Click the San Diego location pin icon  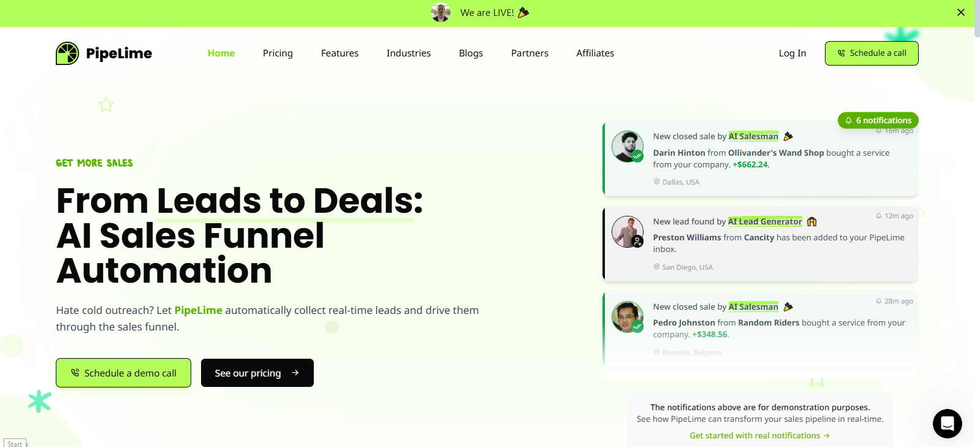pyautogui.click(x=657, y=267)
